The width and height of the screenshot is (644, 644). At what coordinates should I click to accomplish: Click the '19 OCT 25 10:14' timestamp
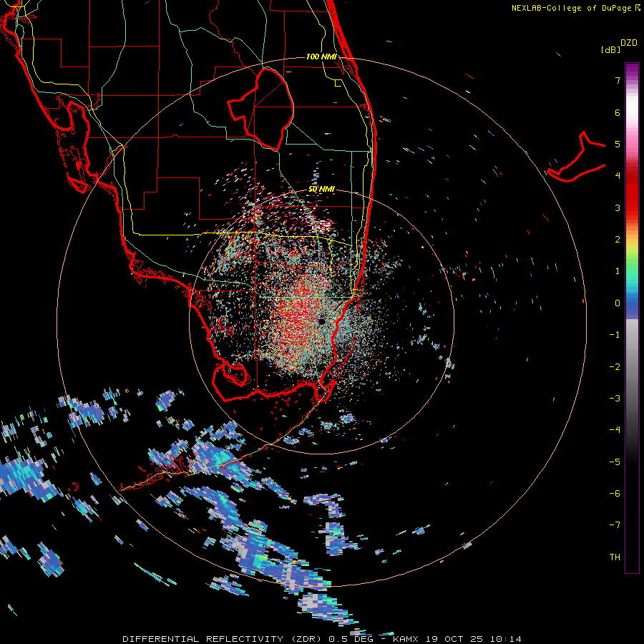tap(474, 639)
